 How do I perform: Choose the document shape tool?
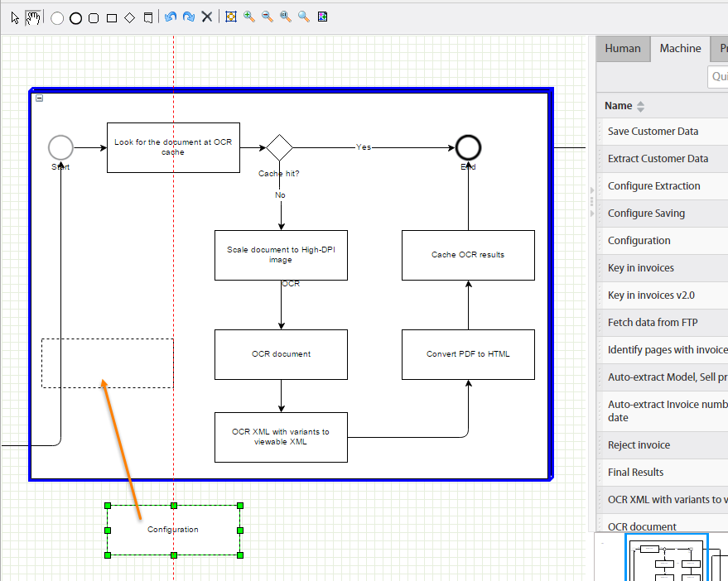point(148,18)
